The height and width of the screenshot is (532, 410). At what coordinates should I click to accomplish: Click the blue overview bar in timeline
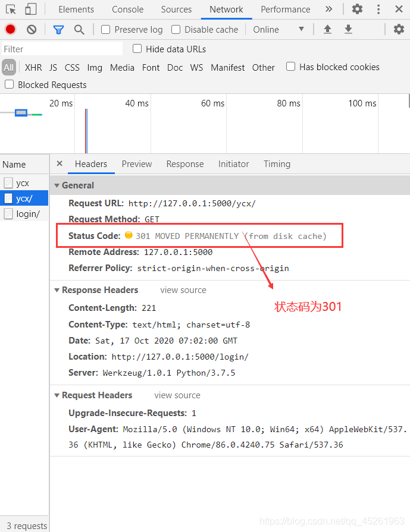point(21,113)
